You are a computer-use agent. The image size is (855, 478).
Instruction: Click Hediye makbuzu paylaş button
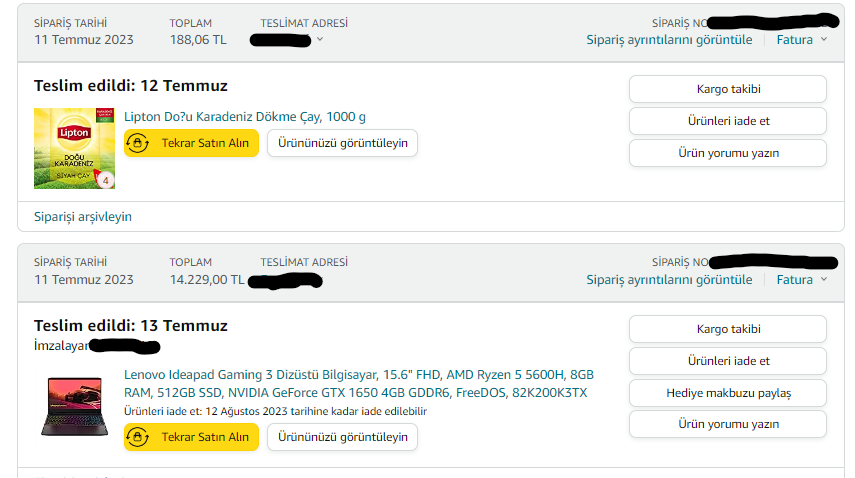pyautogui.click(x=727, y=393)
